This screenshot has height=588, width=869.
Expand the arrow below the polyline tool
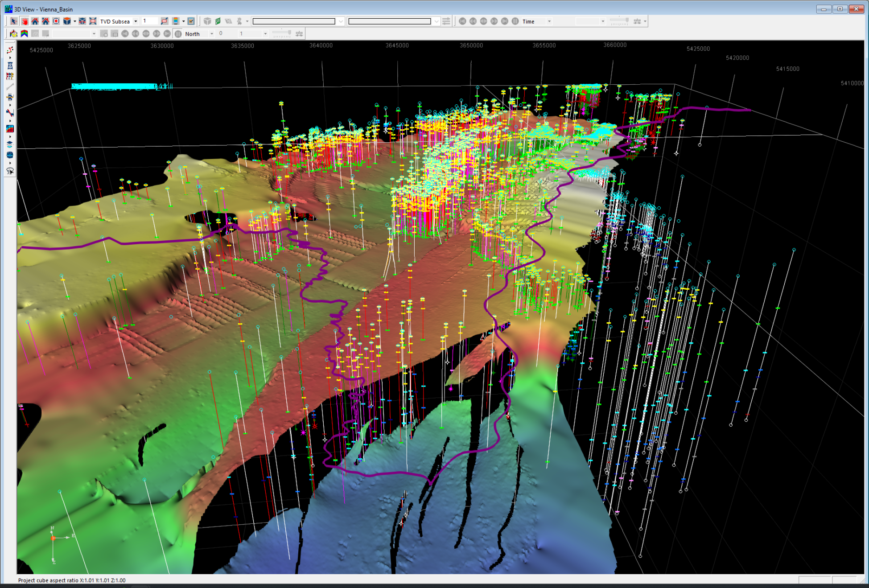click(x=10, y=58)
